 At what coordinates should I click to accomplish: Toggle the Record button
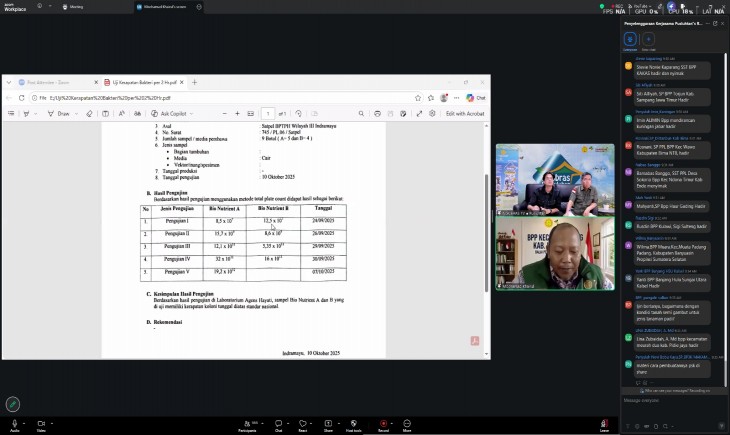[x=383, y=421]
